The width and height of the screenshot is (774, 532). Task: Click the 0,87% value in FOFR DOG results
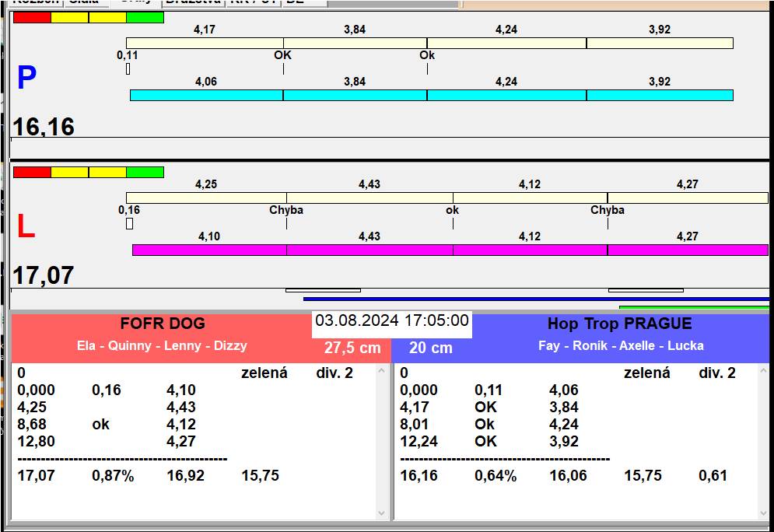[113, 475]
